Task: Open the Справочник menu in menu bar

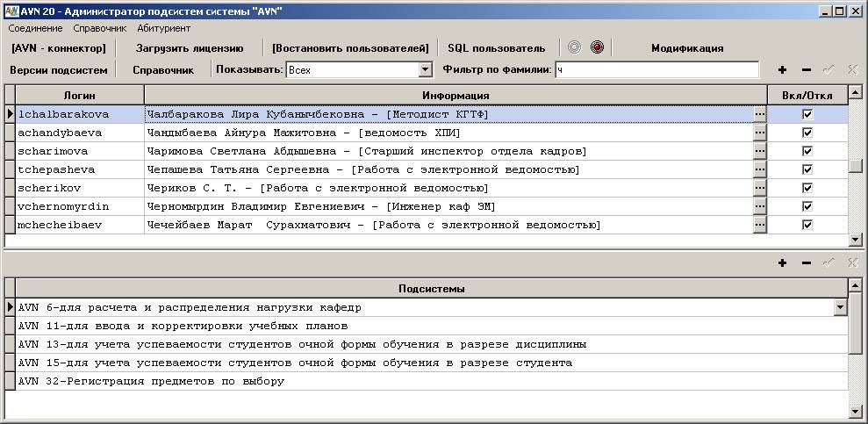Action: (x=100, y=28)
